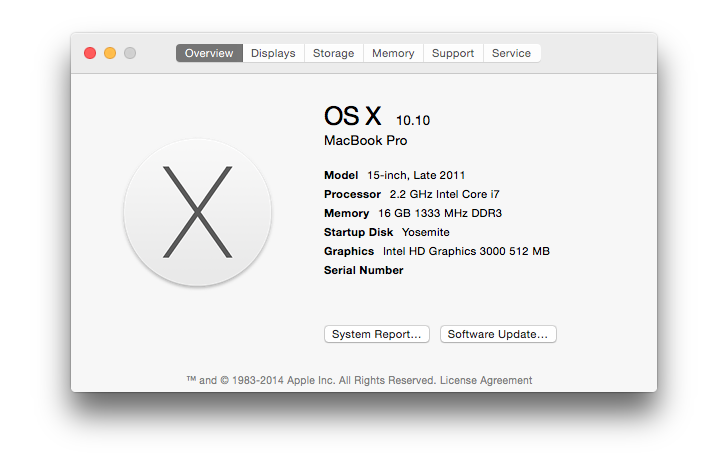Click the Apple Inc. copyright notice text
Image resolution: width=725 pixels, height=454 pixels.
[311, 380]
